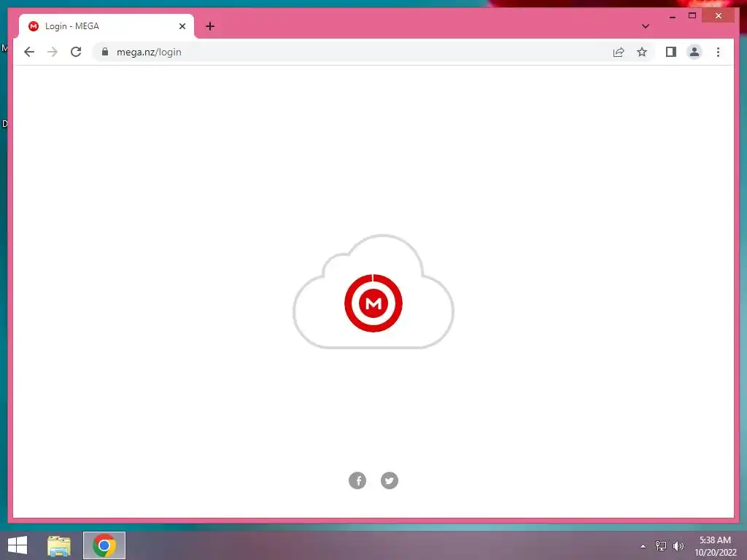This screenshot has width=747, height=560.
Task: Close the Login - MEGA tab
Action: point(182,26)
